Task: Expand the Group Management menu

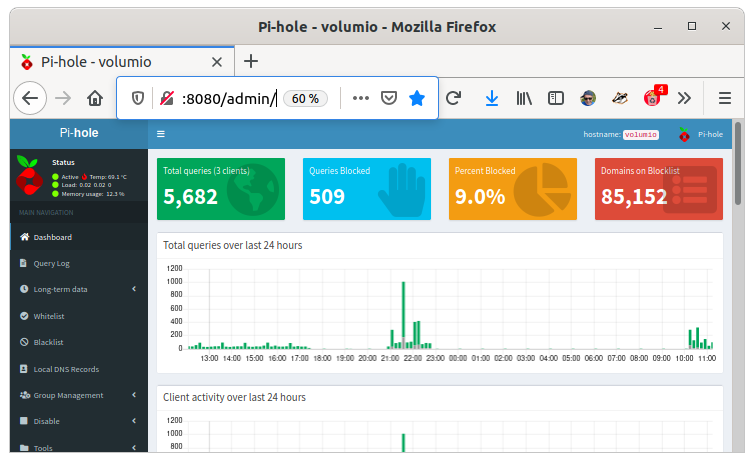Action: (x=79, y=395)
